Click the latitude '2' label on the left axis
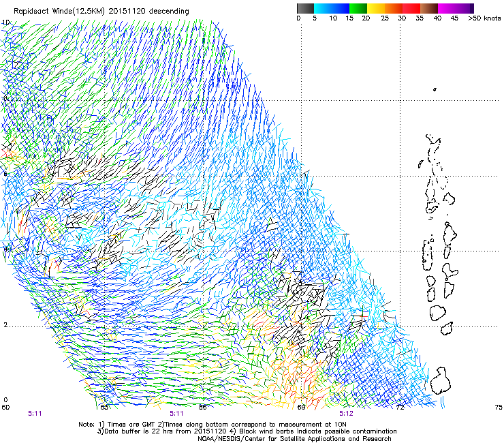 click(x=5, y=324)
